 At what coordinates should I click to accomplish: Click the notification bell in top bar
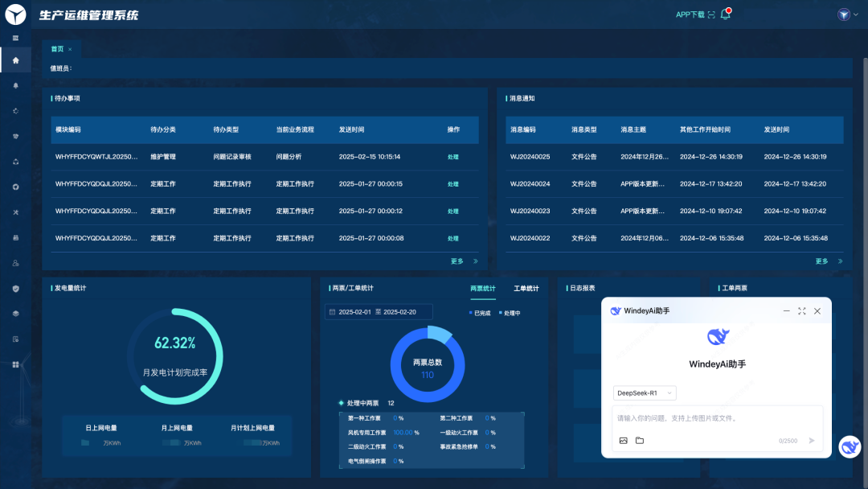pyautogui.click(x=725, y=14)
